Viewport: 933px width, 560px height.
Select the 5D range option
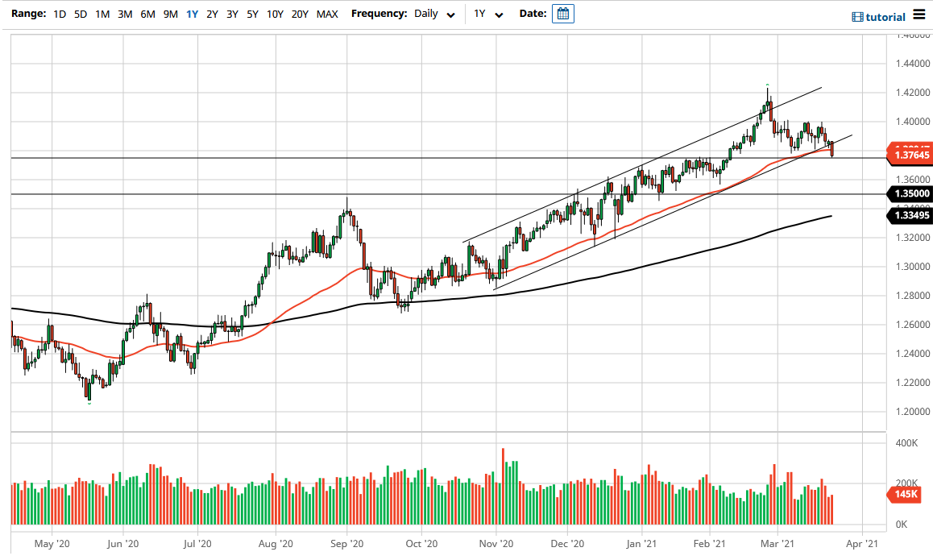[x=79, y=14]
